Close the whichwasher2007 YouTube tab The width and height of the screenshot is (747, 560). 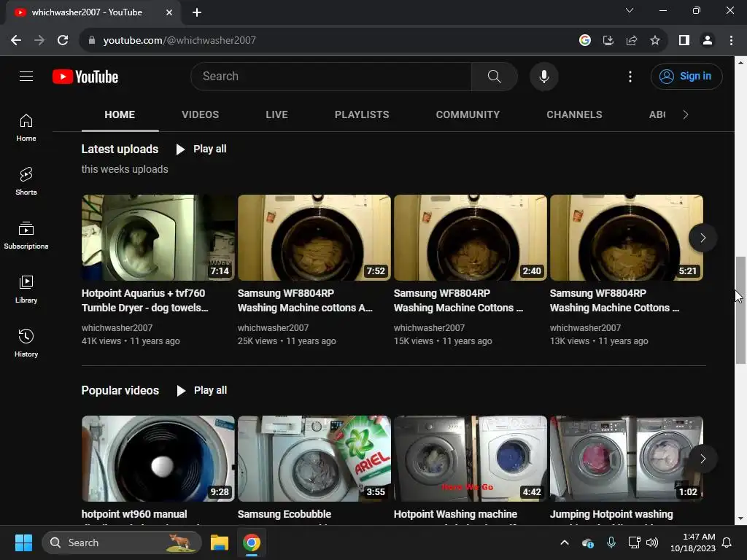169,12
